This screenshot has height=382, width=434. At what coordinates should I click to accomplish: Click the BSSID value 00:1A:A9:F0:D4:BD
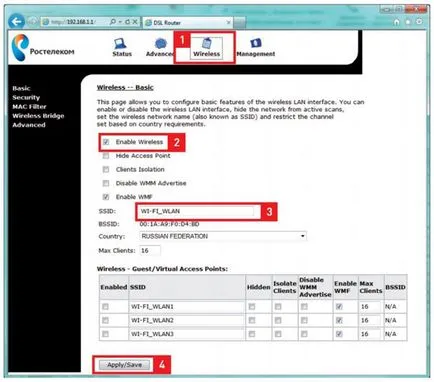(170, 224)
